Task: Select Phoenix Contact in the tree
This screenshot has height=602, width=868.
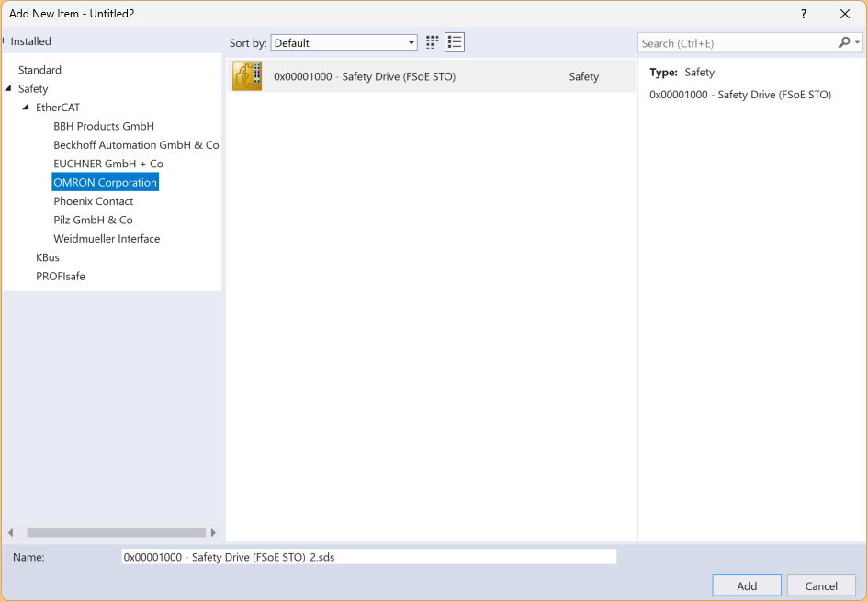Action: pyautogui.click(x=94, y=201)
